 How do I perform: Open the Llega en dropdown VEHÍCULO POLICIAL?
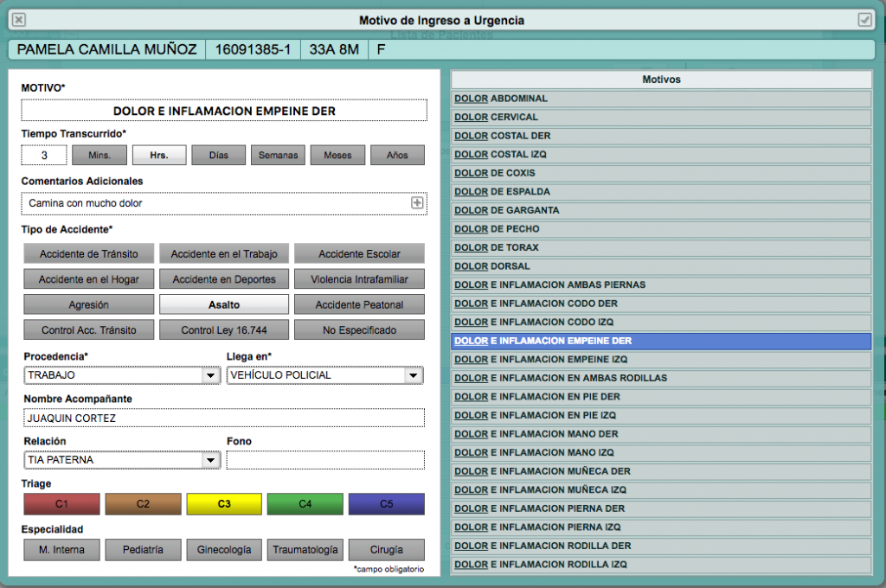point(325,375)
